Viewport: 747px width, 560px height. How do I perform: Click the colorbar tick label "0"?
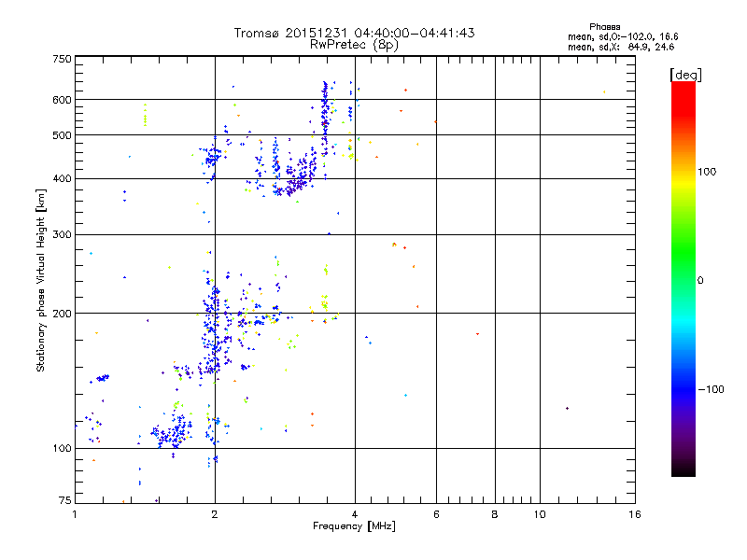click(x=700, y=281)
